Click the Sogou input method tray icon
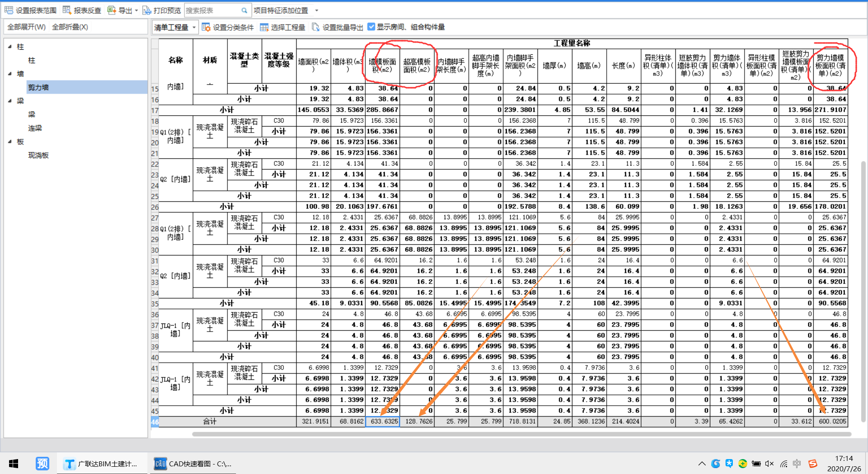868x474 pixels. coord(812,464)
